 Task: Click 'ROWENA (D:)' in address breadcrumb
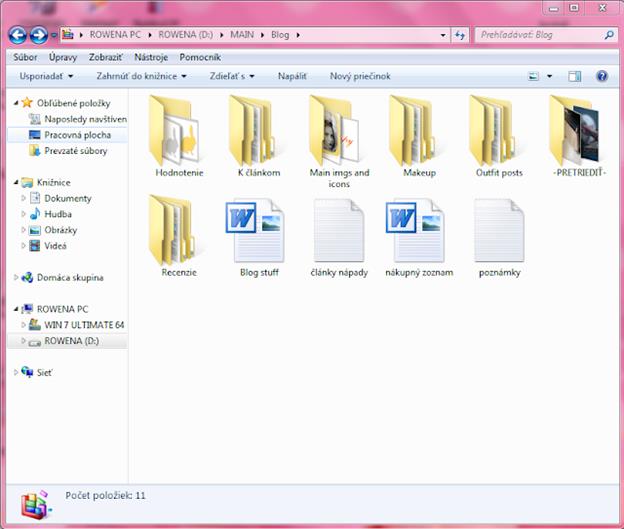coord(185,35)
